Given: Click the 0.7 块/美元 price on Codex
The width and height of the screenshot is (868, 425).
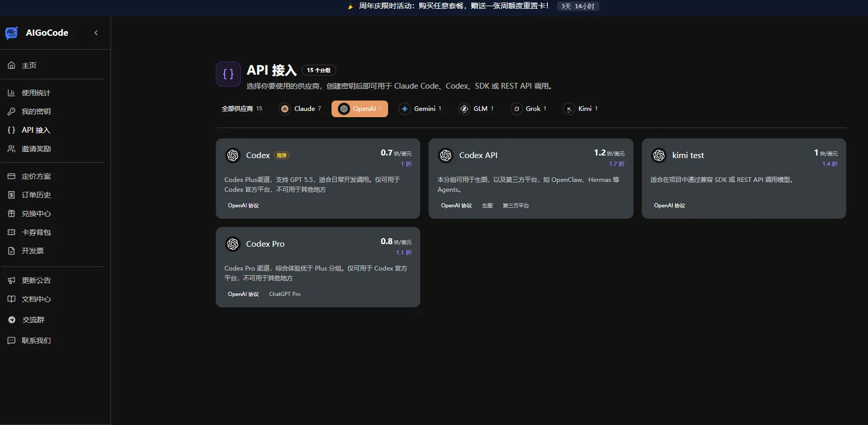Looking at the screenshot, I should point(396,153).
